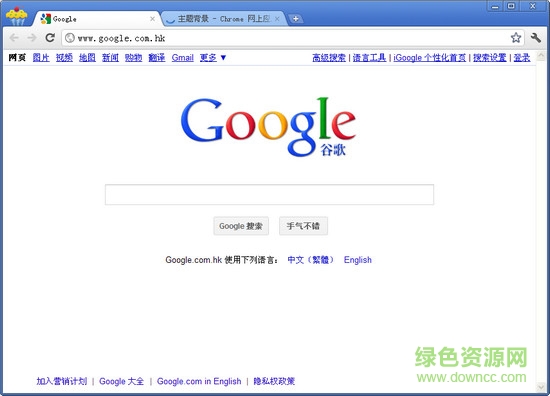Viewport: 550px width, 396px height.
Task: Click the address bar URL field
Action: coord(293,38)
